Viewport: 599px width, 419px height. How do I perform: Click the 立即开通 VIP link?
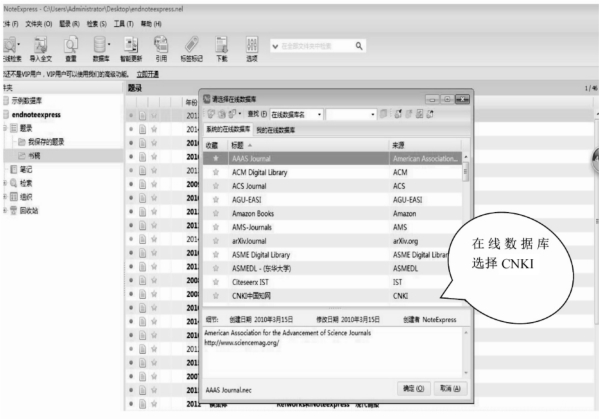(148, 74)
